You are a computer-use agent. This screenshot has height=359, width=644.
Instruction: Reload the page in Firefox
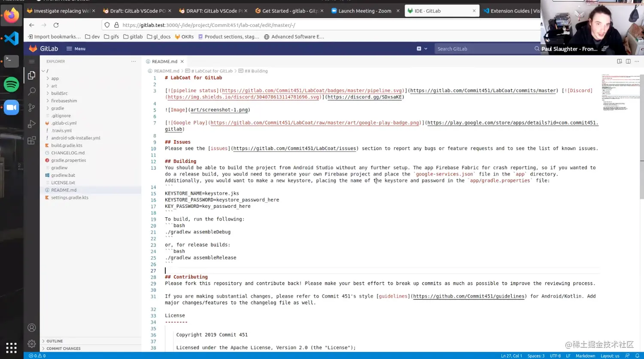pos(56,25)
